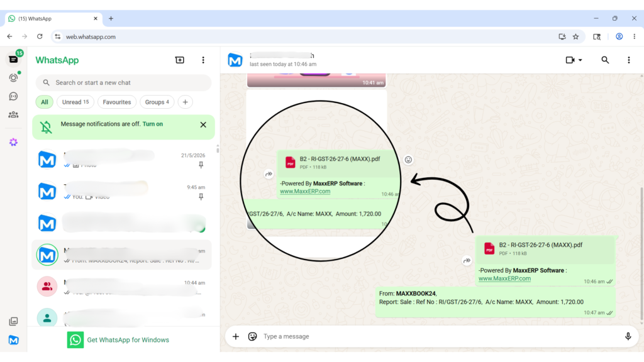Click the conversation scrollbar
Image resolution: width=644 pixels, height=362 pixels.
click(x=641, y=255)
